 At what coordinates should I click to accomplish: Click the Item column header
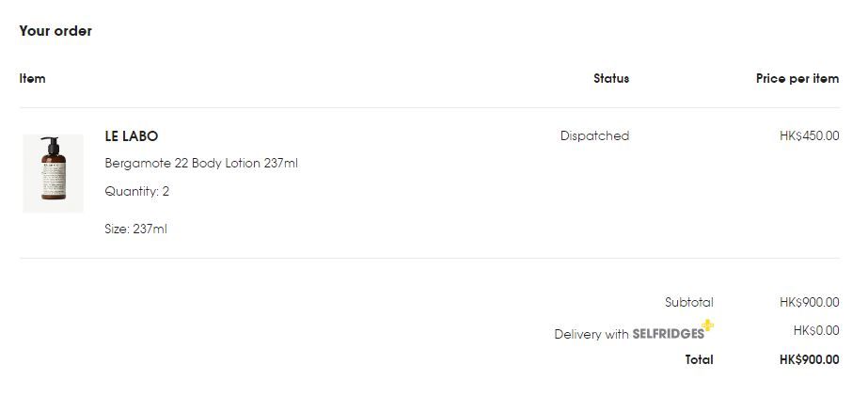(x=32, y=79)
